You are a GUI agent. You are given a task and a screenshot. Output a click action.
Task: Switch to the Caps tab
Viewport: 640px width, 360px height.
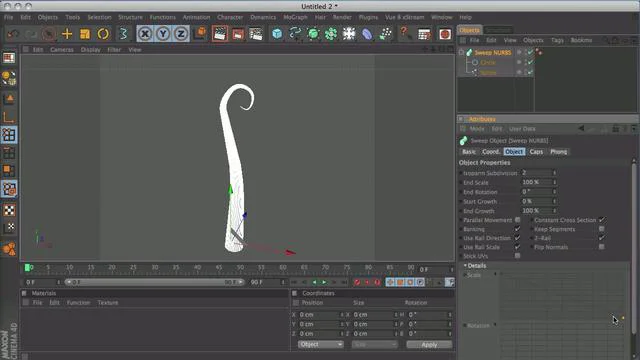(x=536, y=152)
